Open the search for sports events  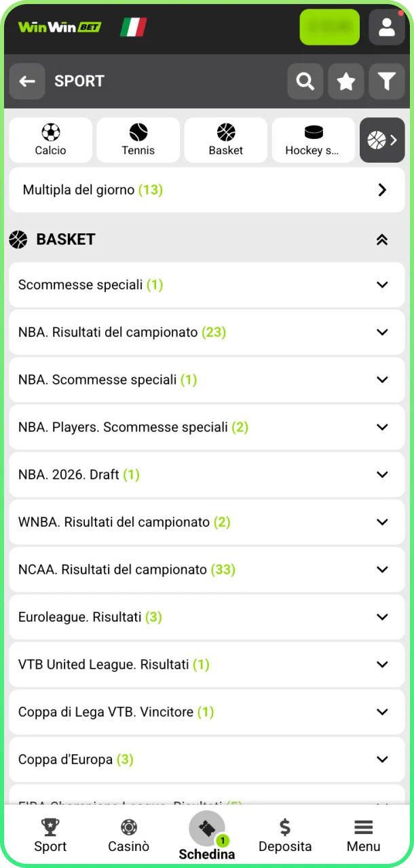pyautogui.click(x=305, y=81)
